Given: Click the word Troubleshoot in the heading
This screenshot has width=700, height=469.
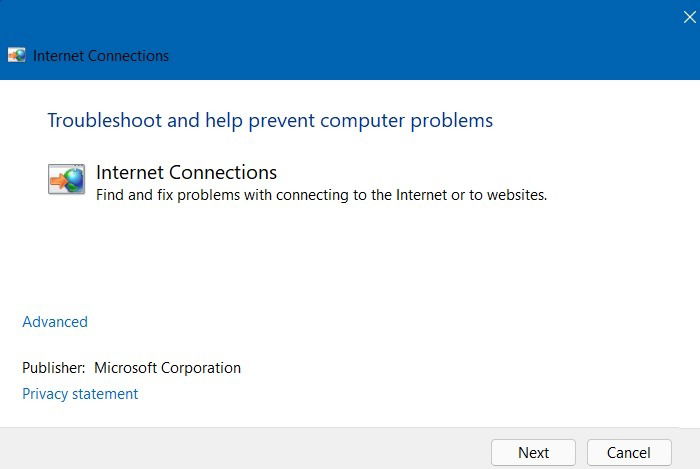Looking at the screenshot, I should click(x=105, y=120).
